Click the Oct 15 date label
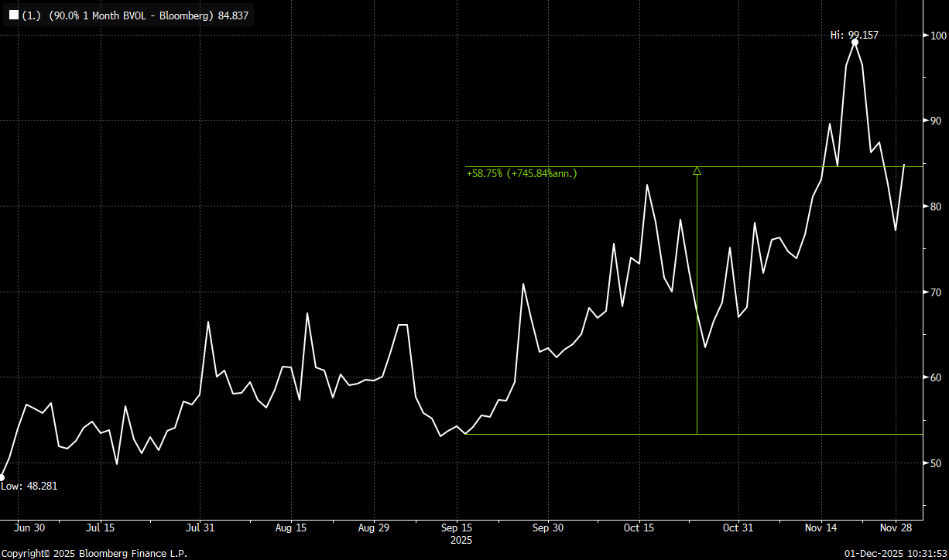This screenshot has height=560, width=949. point(639,528)
